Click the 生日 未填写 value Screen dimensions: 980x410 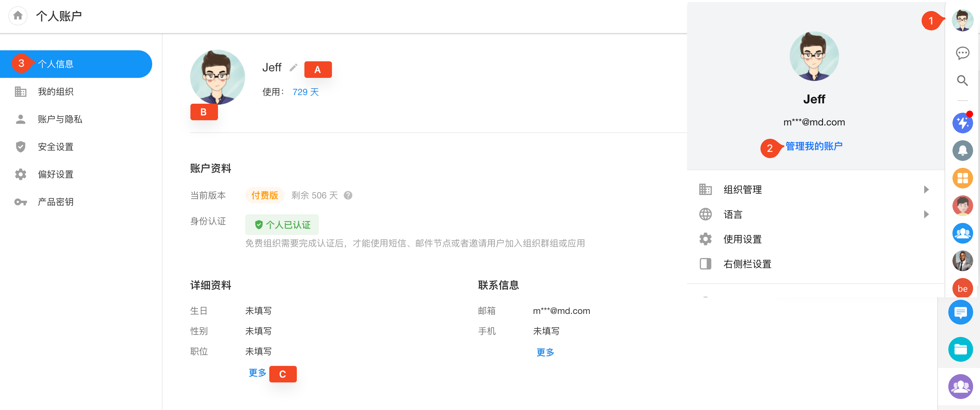pyautogui.click(x=258, y=311)
